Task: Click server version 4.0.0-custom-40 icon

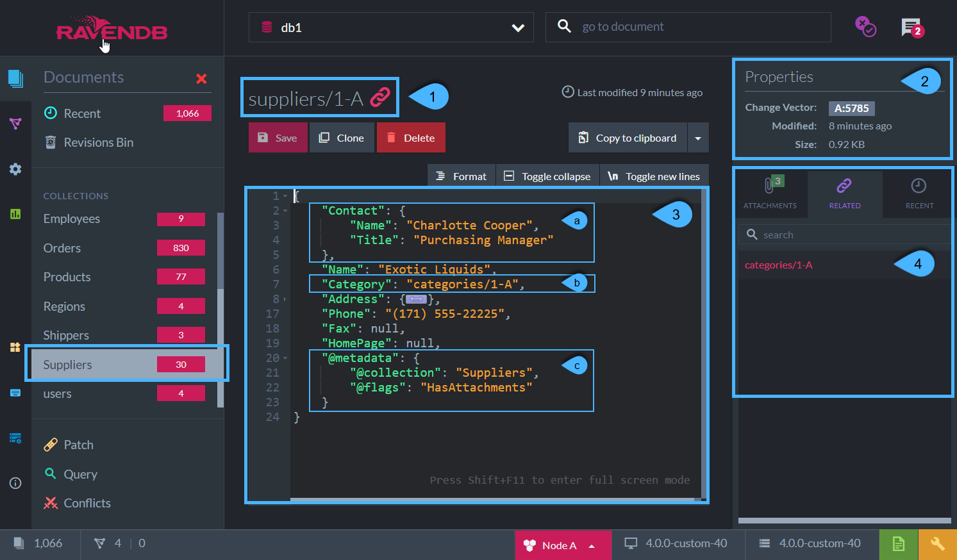Action: point(764,543)
